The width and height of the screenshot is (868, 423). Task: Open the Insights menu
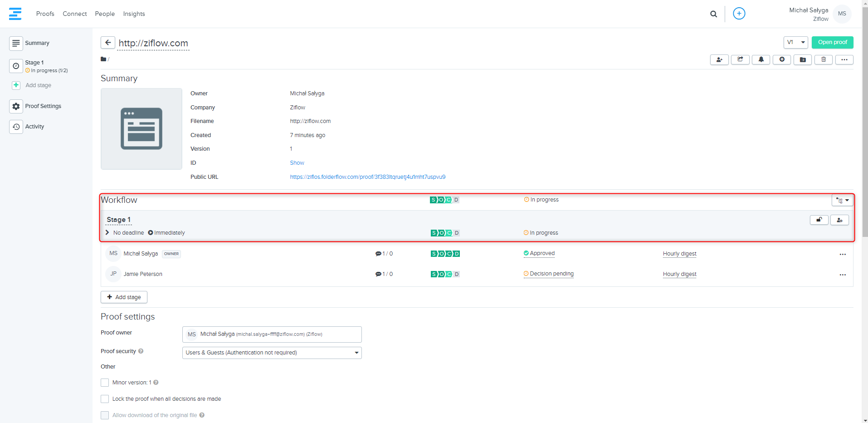134,14
